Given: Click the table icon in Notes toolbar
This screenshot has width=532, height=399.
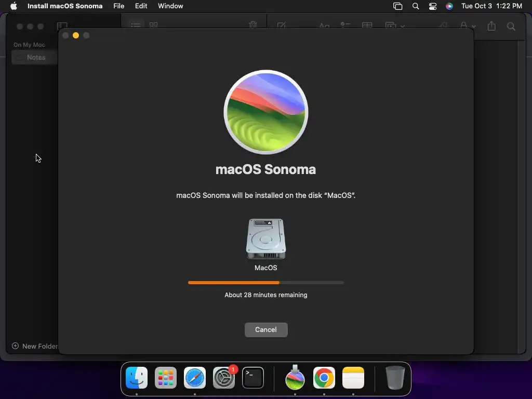Looking at the screenshot, I should (367, 26).
